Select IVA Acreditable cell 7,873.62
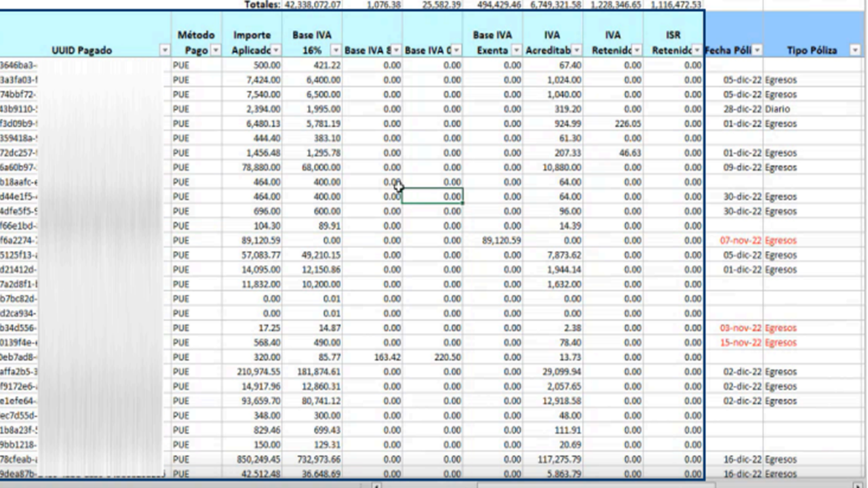Image resolution: width=868 pixels, height=488 pixels. coord(553,256)
